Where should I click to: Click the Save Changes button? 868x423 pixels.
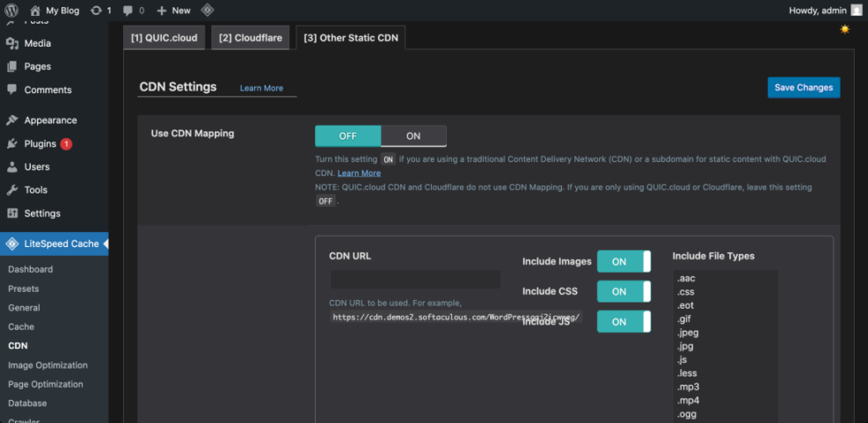click(x=804, y=87)
